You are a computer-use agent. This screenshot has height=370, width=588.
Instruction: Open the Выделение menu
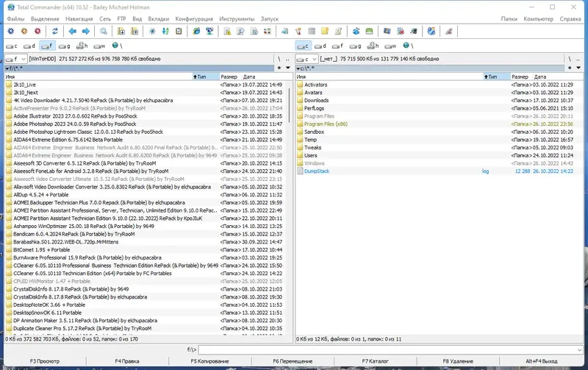tap(45, 19)
